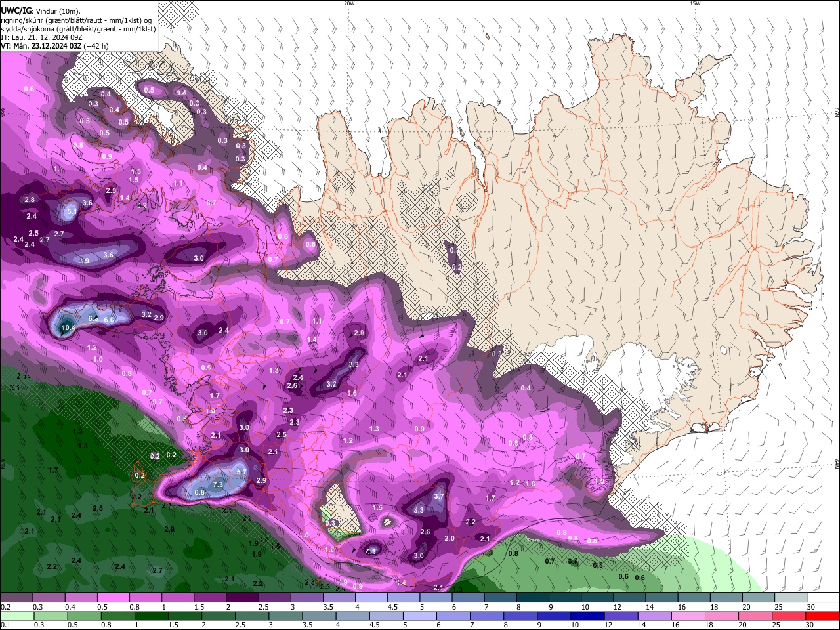Viewport: 840px width, 630px height.
Task: Click the 10.4 precipitation value on the map
Action: click(x=68, y=327)
